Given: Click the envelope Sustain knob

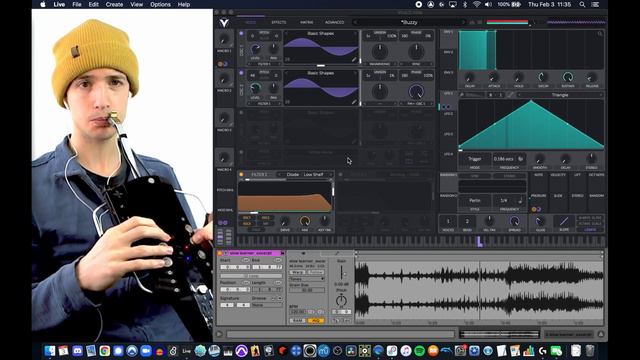Looking at the screenshot, I should tap(568, 77).
